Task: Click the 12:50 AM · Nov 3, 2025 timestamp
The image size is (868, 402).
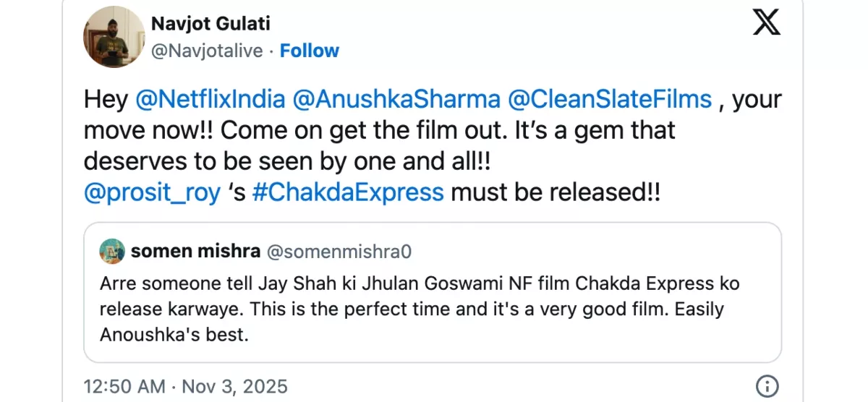Action: tap(185, 385)
